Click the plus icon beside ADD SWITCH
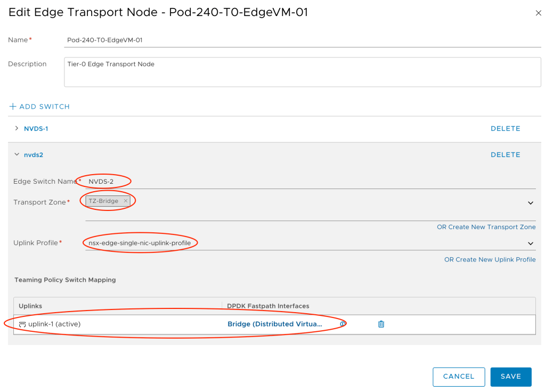The image size is (545, 392). point(13,107)
